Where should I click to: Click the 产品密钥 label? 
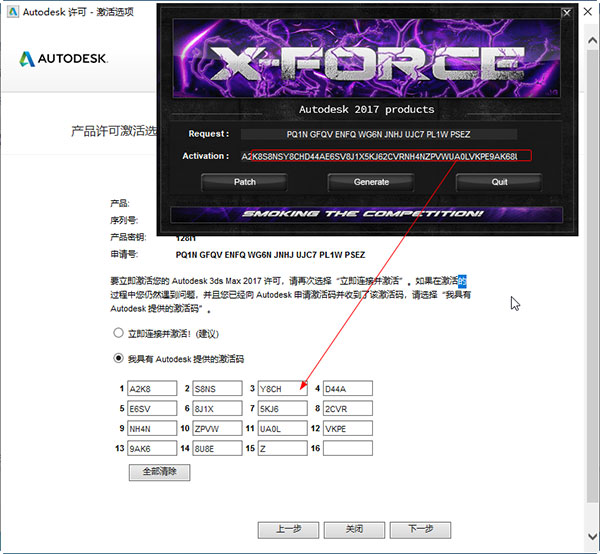[x=128, y=237]
